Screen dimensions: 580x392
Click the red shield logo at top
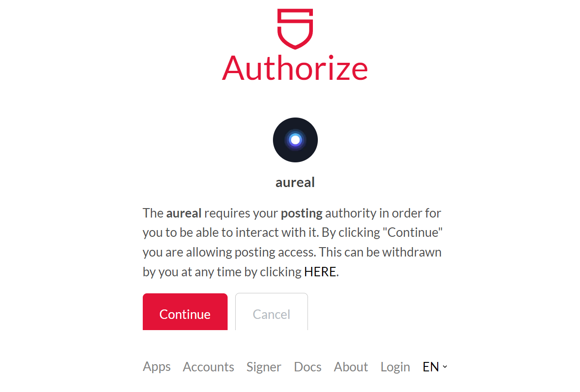(295, 29)
